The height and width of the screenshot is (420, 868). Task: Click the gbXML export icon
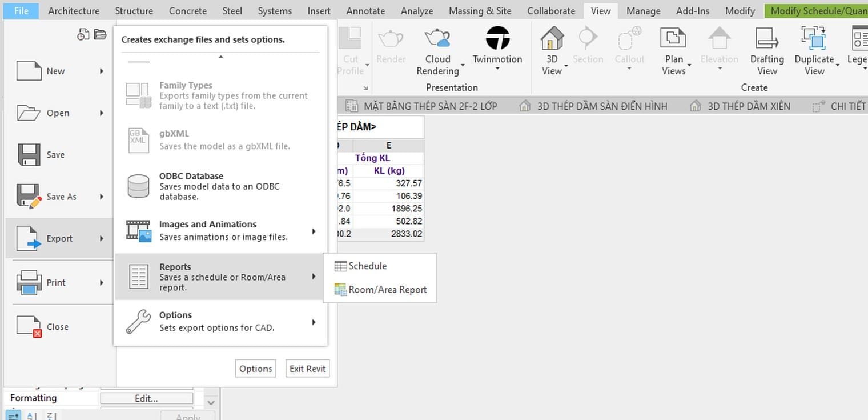(x=138, y=140)
